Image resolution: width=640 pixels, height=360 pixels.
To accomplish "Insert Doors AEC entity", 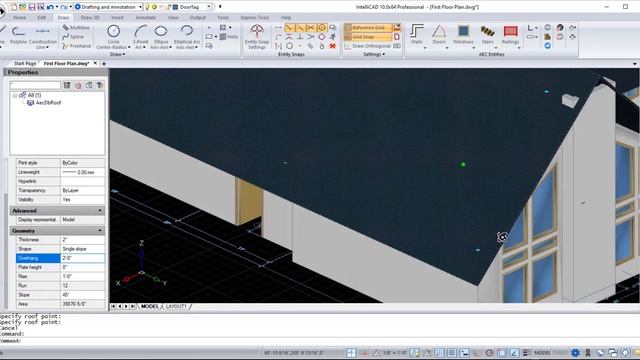I will (x=439, y=35).
